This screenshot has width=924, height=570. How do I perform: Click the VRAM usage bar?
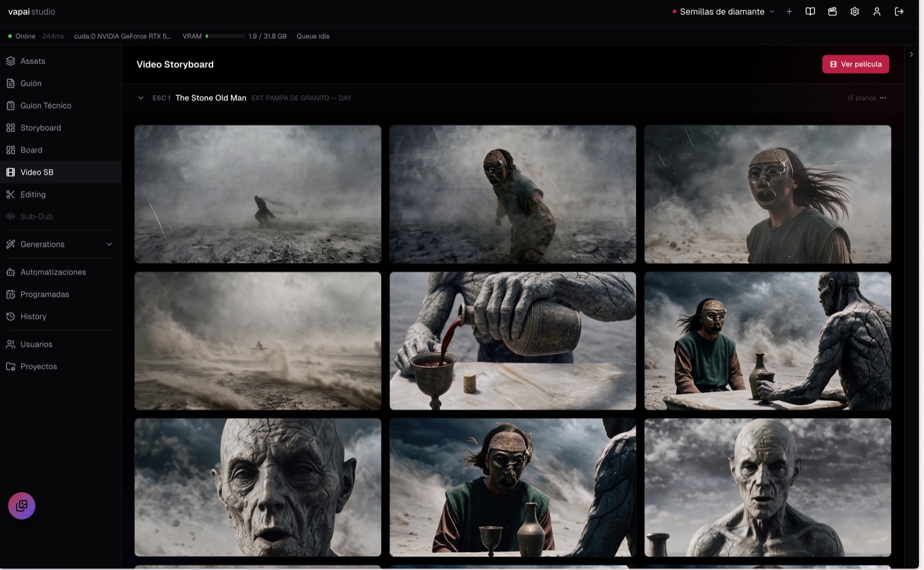pyautogui.click(x=225, y=36)
